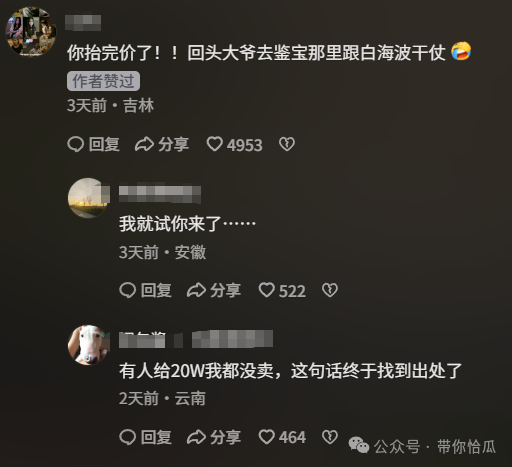Click the 公众号 带你恰瓜 watermark
The image size is (512, 467).
pos(422,446)
